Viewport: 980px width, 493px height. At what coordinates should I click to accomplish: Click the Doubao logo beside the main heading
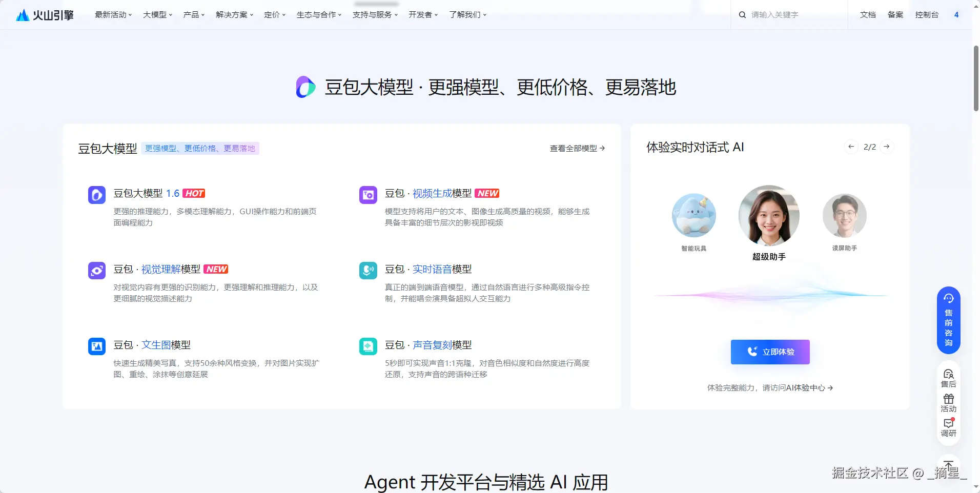[x=305, y=87]
